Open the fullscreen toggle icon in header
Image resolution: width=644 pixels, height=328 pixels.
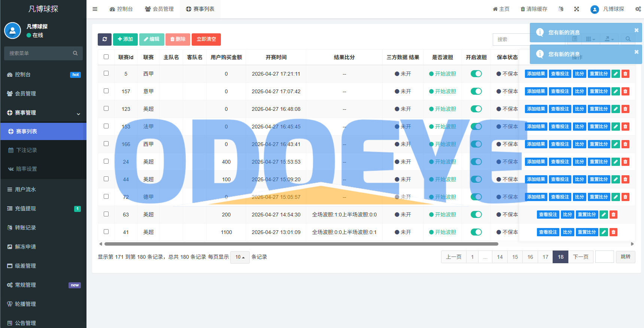pyautogui.click(x=577, y=9)
